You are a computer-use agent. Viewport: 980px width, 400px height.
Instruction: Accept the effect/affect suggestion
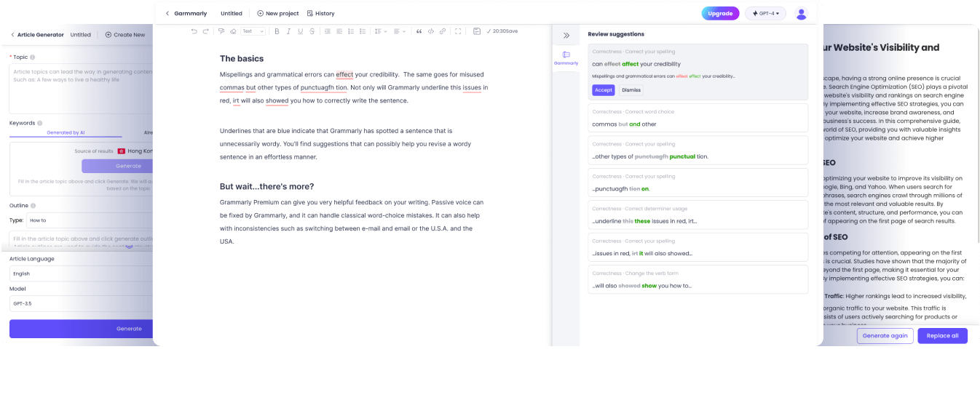tap(604, 90)
